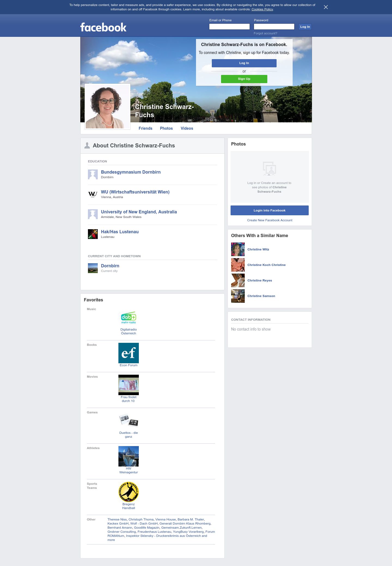The height and width of the screenshot is (566, 392).
Task: Open the Christine Reyes name link
Action: 260,280
